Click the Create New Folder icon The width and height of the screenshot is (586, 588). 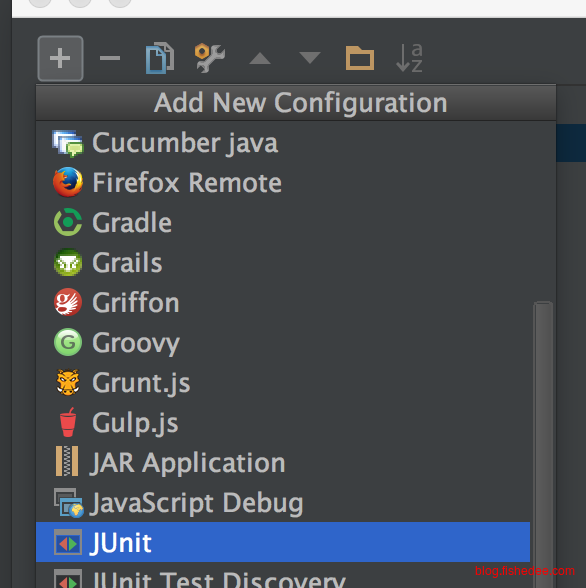click(360, 58)
